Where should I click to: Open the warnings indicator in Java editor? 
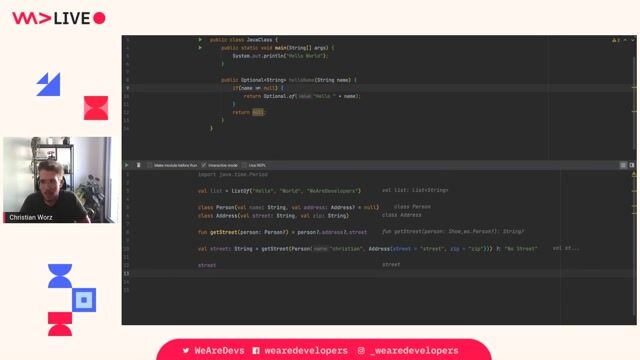[616, 40]
